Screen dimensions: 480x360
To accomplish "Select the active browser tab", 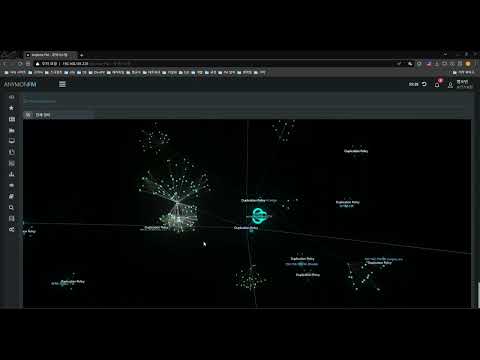I will click(50, 55).
